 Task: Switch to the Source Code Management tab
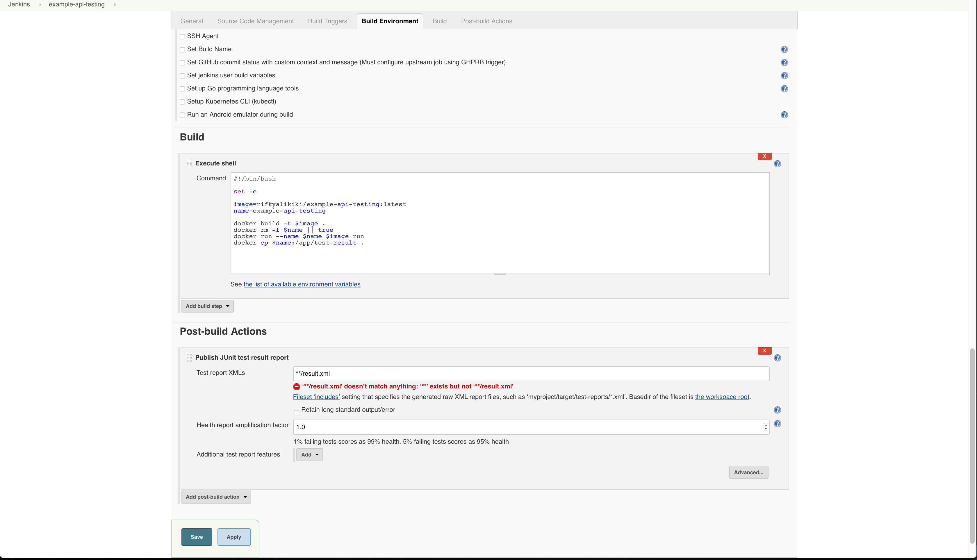click(255, 21)
